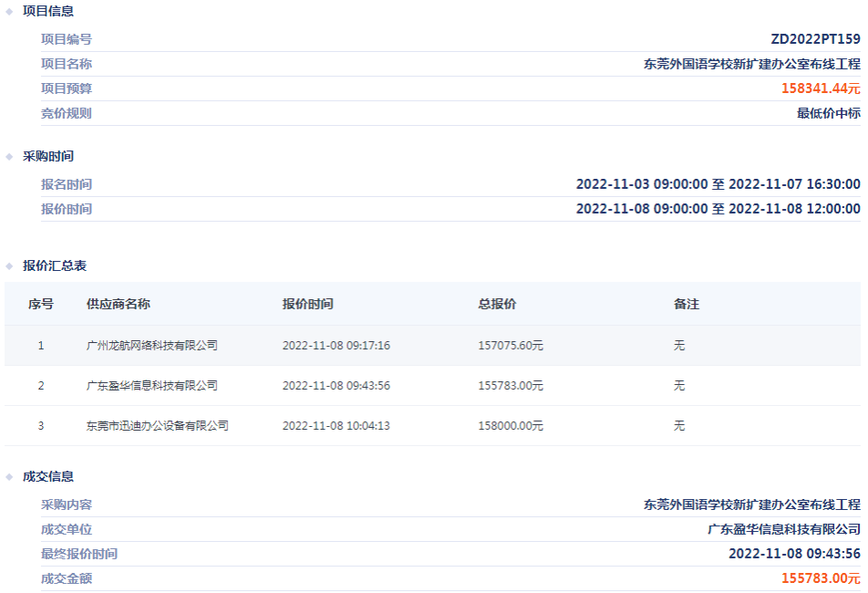The height and width of the screenshot is (593, 868).
Task: Click the 总报价 column header
Action: point(497,304)
